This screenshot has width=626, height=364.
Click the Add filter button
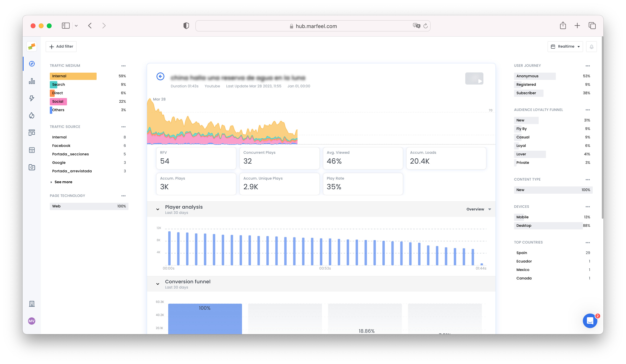pos(61,46)
